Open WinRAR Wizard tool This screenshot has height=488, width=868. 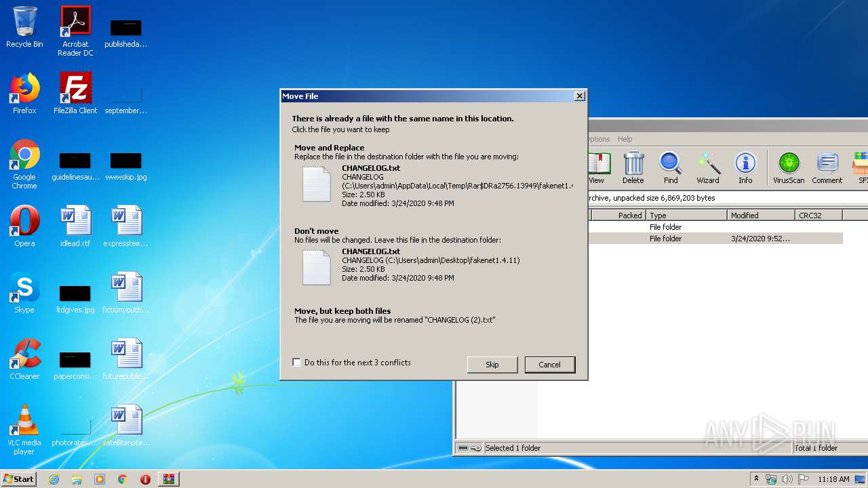click(x=708, y=167)
